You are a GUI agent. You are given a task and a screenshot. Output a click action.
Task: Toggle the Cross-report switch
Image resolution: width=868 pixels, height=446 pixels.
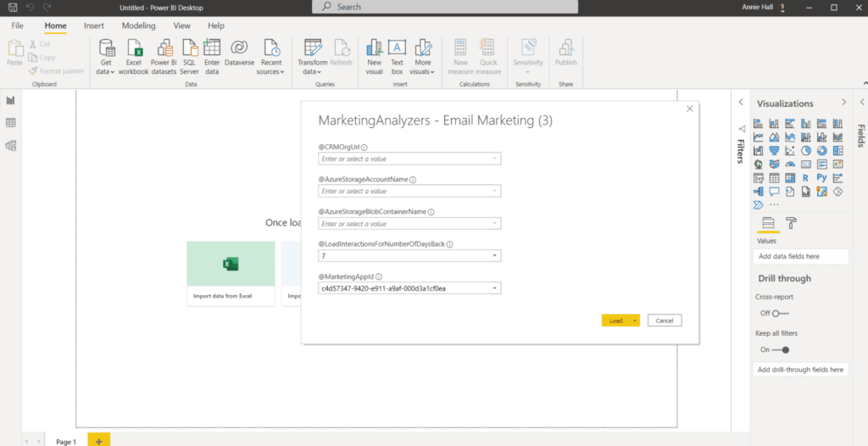click(780, 313)
